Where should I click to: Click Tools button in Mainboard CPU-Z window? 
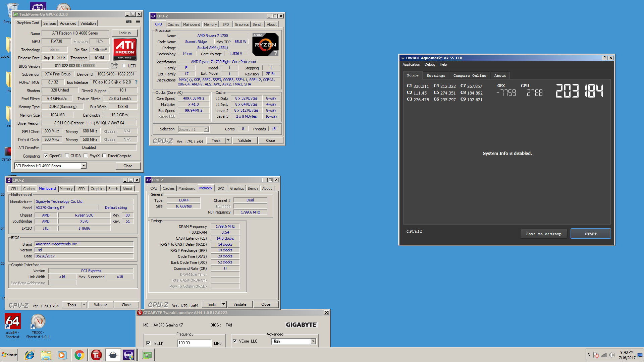point(72,305)
